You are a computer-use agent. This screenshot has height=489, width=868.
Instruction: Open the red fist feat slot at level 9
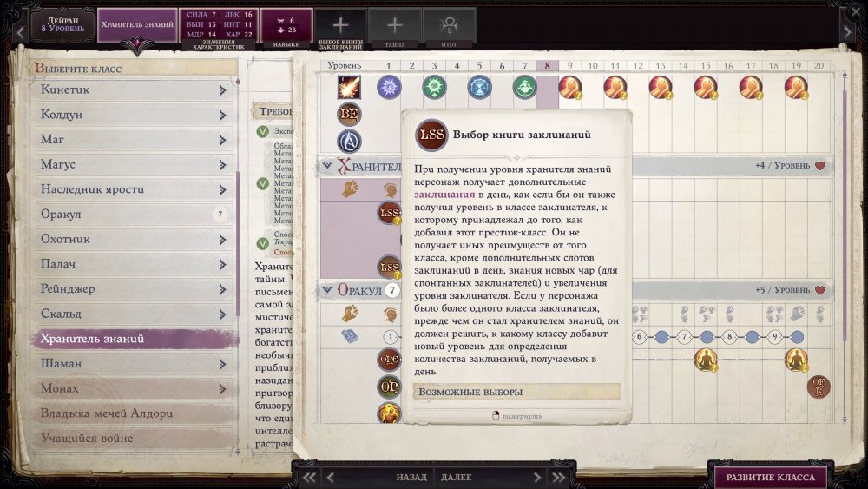pos(570,88)
